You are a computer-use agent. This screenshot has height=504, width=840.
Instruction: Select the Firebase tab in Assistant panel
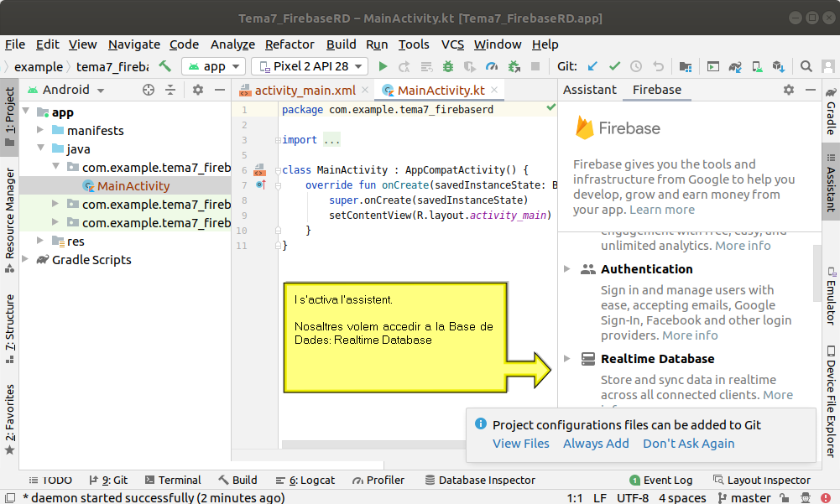click(657, 90)
